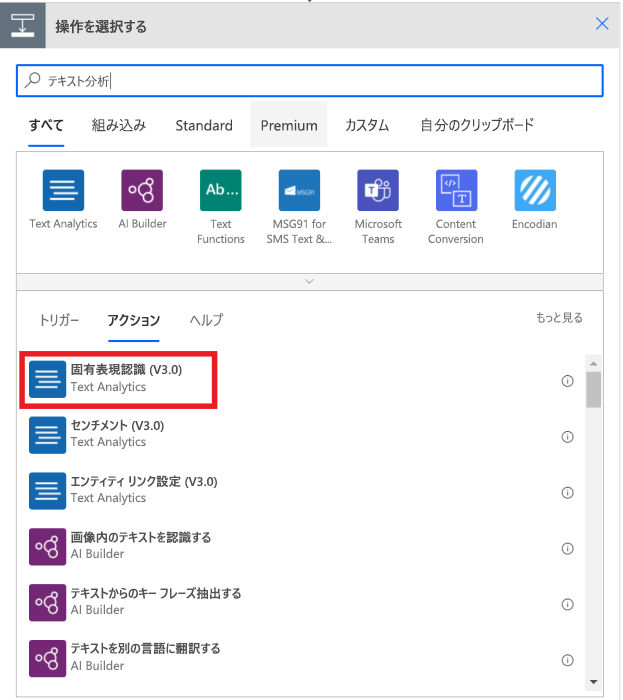Click the AI Builder icon for 画像内のテキストを認識する

pos(47,546)
